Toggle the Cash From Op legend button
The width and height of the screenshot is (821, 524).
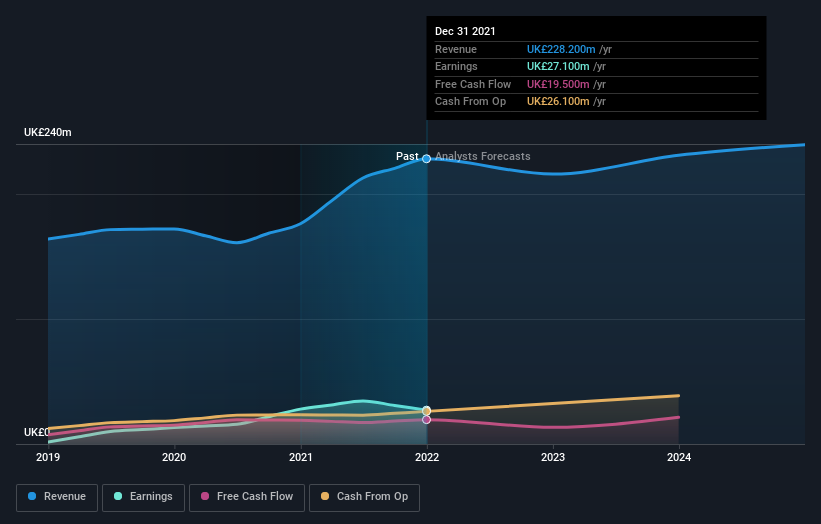tap(364, 497)
